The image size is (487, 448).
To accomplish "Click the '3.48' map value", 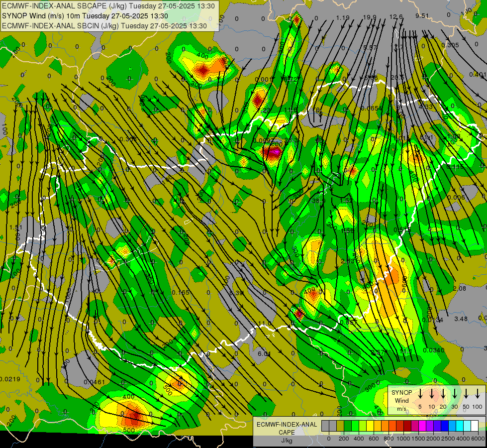I will [x=461, y=319].
